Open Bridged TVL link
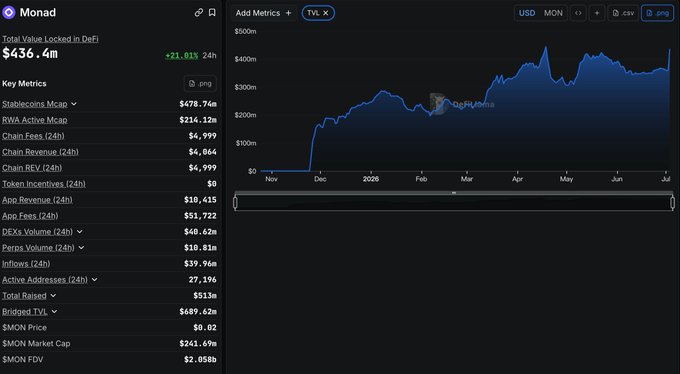The height and width of the screenshot is (374, 680). [25, 312]
